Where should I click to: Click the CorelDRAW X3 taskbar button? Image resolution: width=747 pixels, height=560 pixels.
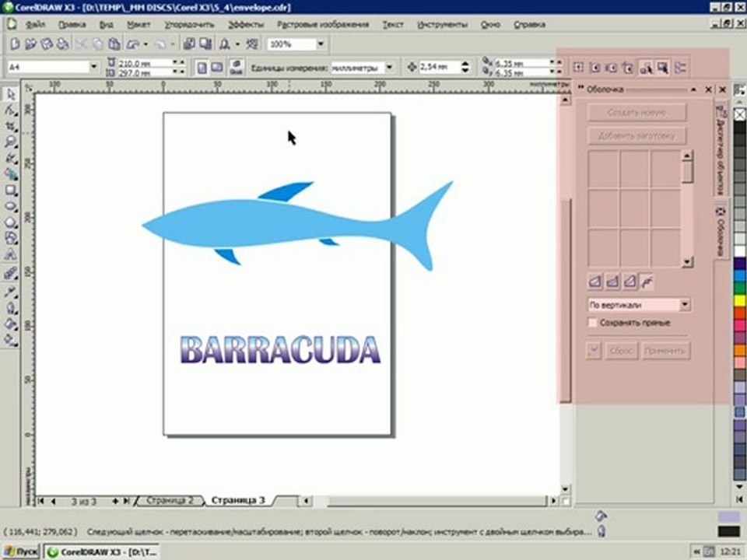[102, 552]
